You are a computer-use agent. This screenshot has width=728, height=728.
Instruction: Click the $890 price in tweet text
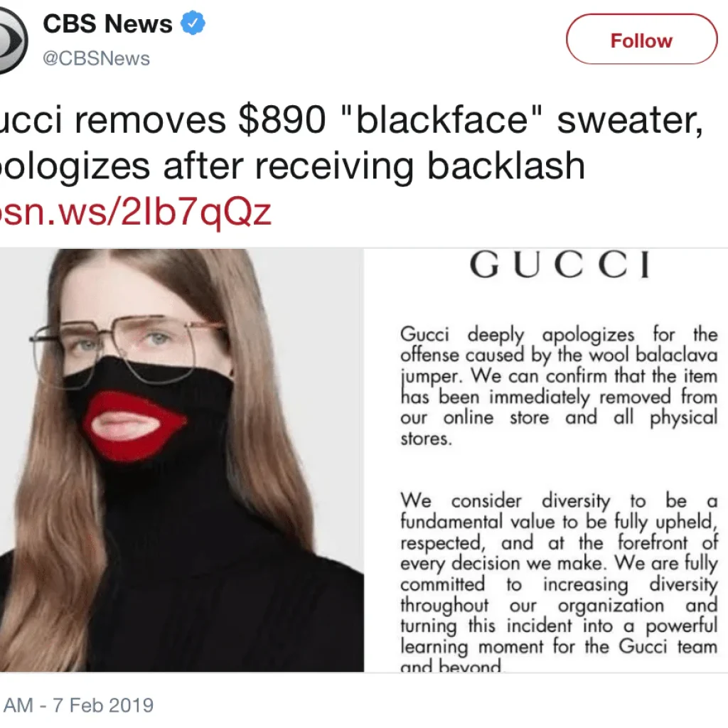pos(282,119)
